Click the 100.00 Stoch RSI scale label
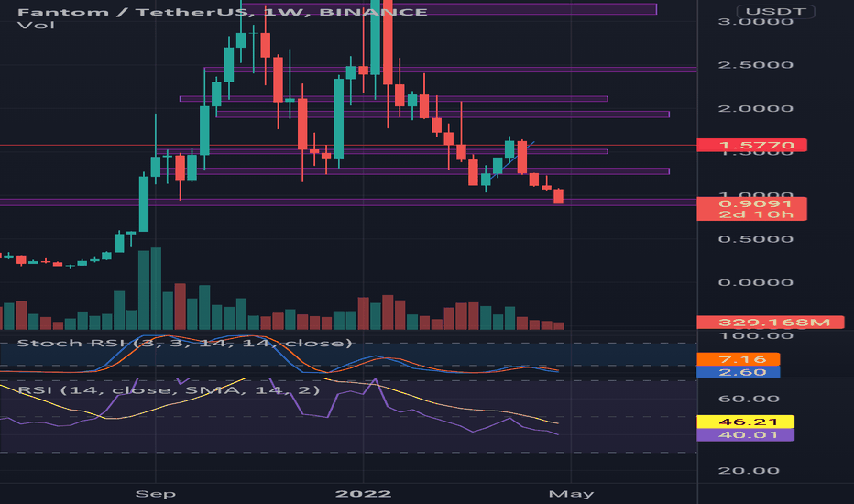 (x=756, y=335)
